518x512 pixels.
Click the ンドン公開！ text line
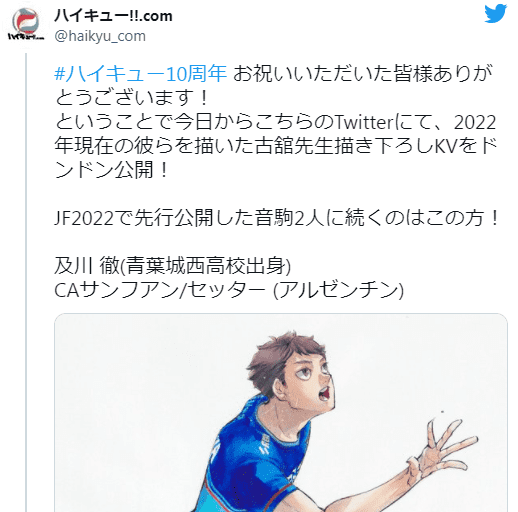pyautogui.click(x=112, y=170)
